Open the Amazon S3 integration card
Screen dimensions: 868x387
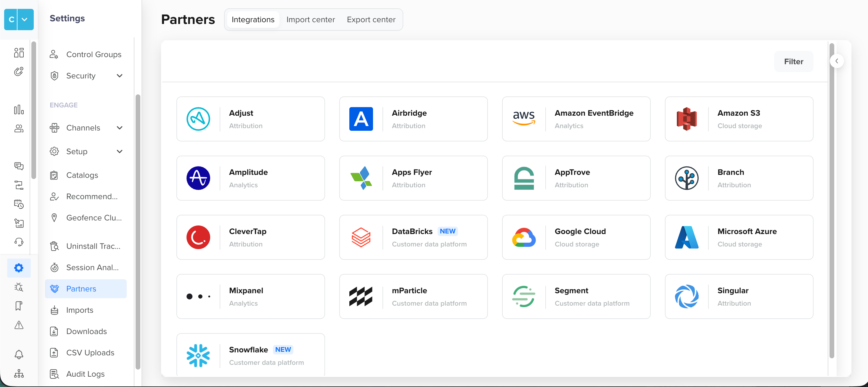point(739,119)
